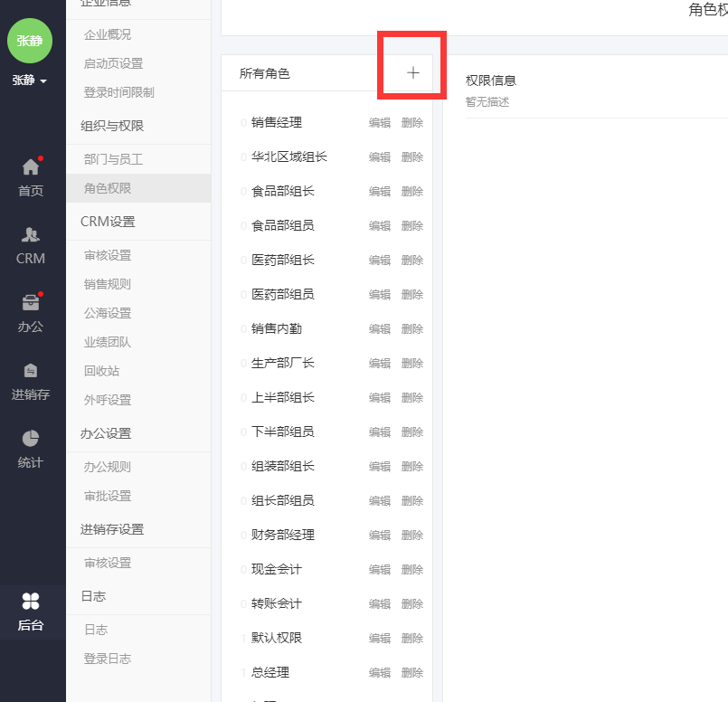The height and width of the screenshot is (702, 728).
Task: Delete the 销售经理 role
Action: click(x=412, y=122)
